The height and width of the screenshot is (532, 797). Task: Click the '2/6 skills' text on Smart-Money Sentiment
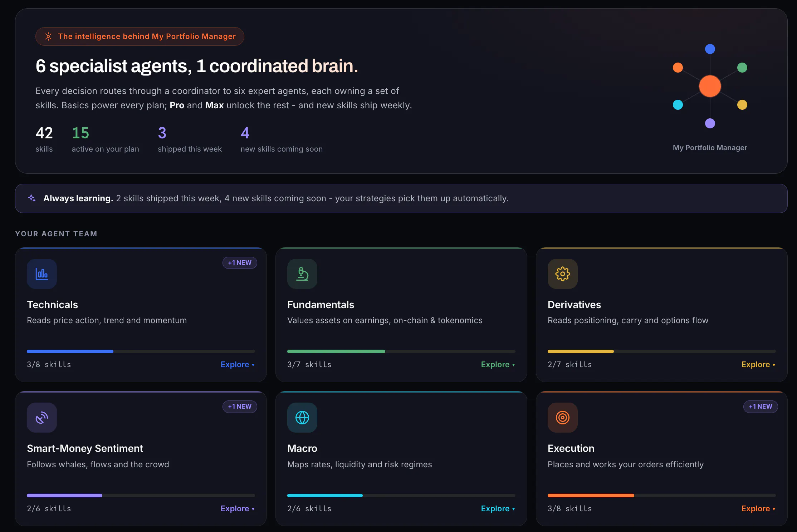tap(49, 508)
